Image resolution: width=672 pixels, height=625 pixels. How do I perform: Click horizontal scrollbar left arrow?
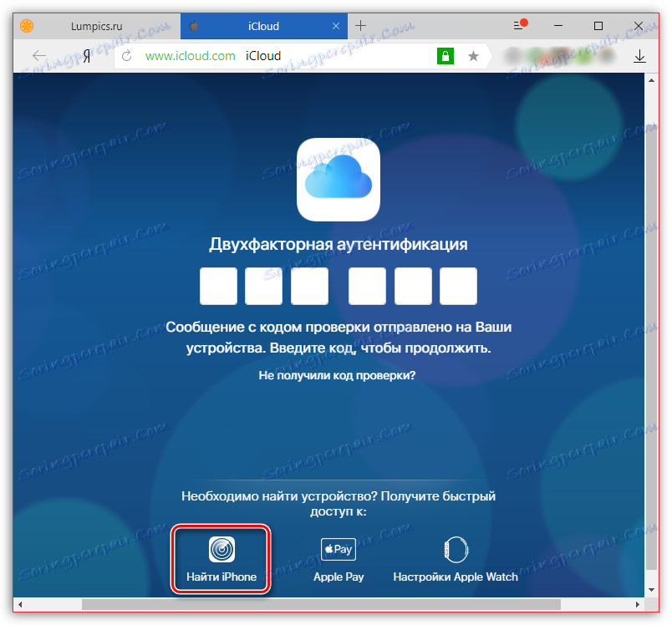(x=20, y=604)
